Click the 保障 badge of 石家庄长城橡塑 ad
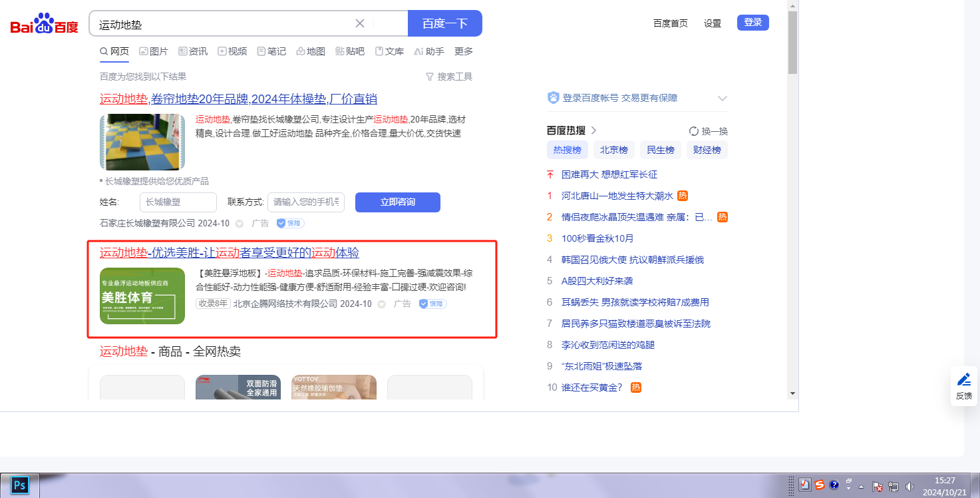 point(290,223)
